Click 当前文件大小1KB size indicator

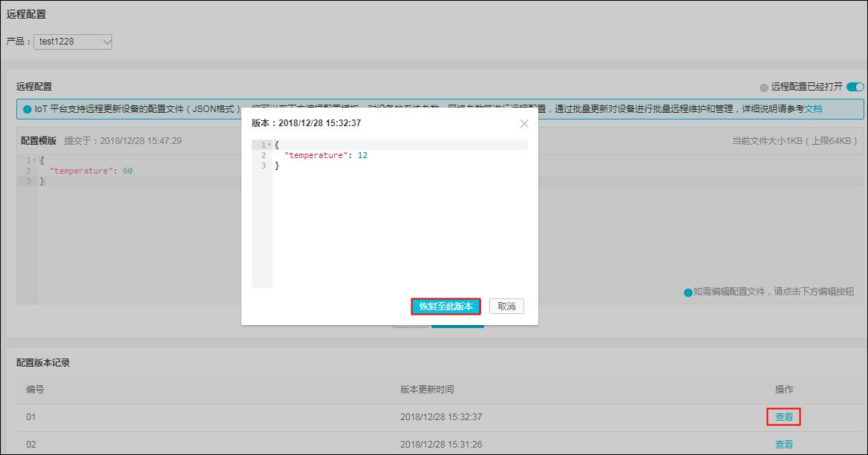(794, 140)
